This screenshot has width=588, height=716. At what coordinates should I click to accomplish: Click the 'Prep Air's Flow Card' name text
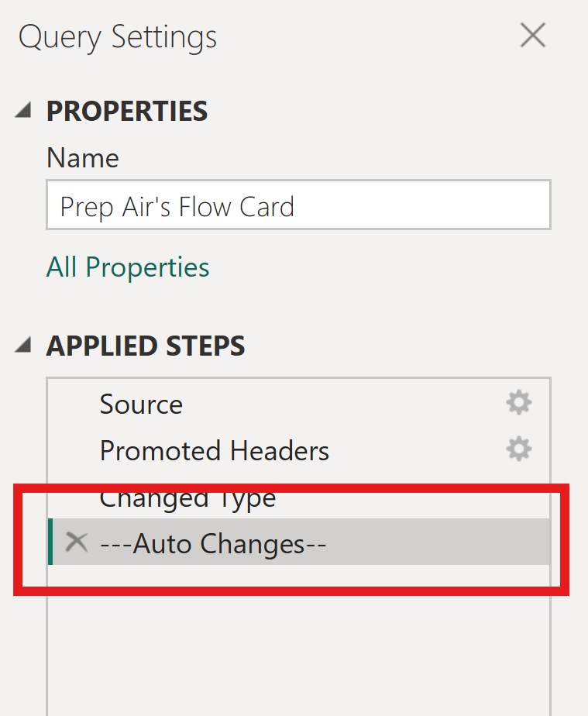click(x=177, y=207)
